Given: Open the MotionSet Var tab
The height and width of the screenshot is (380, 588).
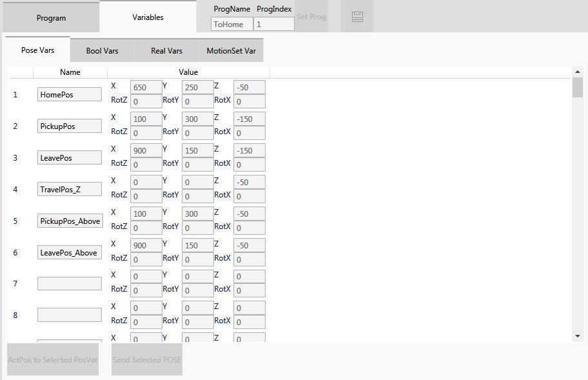Looking at the screenshot, I should coord(231,50).
